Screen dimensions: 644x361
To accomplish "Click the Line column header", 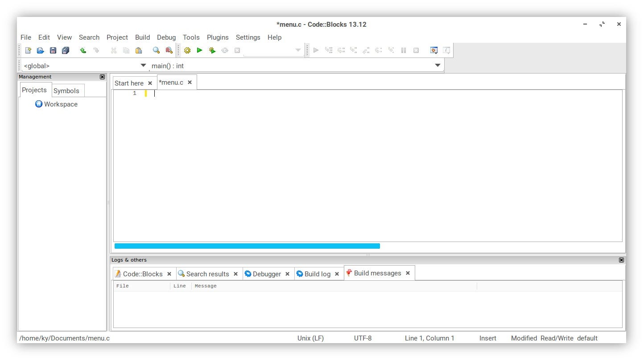I will click(181, 286).
